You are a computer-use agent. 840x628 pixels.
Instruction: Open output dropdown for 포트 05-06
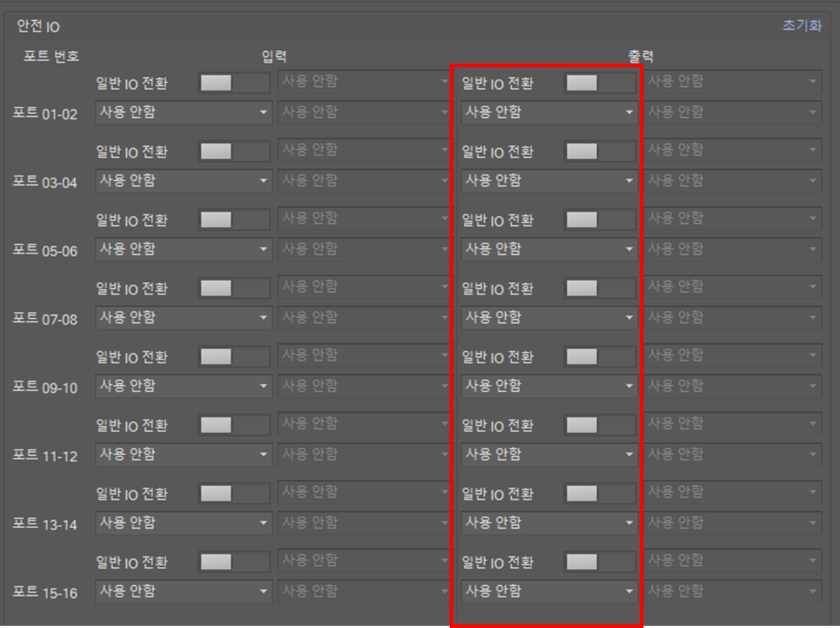click(549, 249)
